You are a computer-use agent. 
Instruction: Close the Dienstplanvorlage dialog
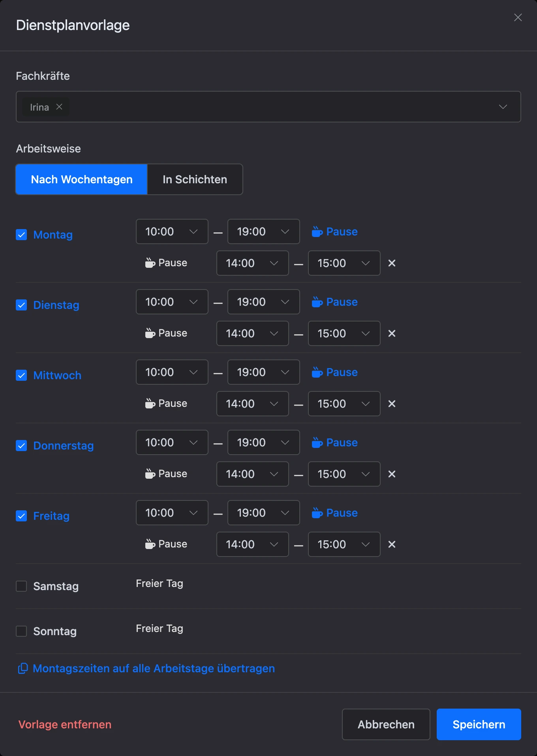[518, 17]
